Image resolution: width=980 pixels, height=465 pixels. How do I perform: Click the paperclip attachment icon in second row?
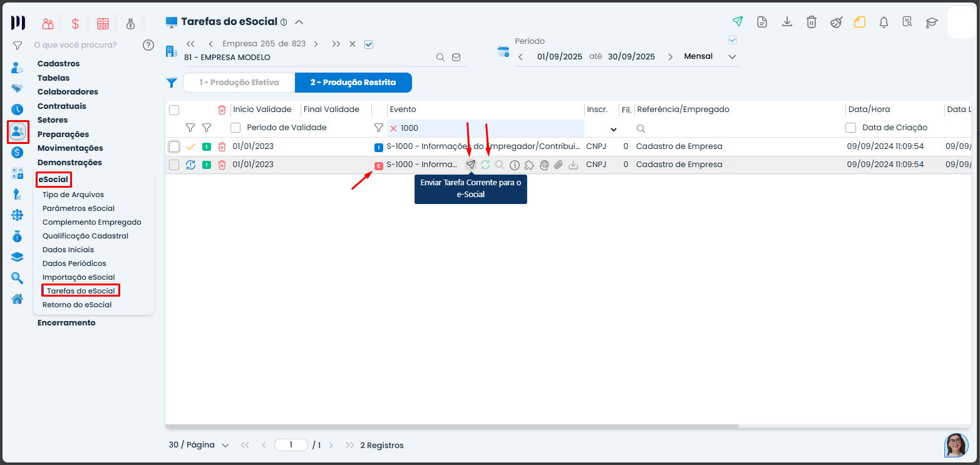[559, 165]
